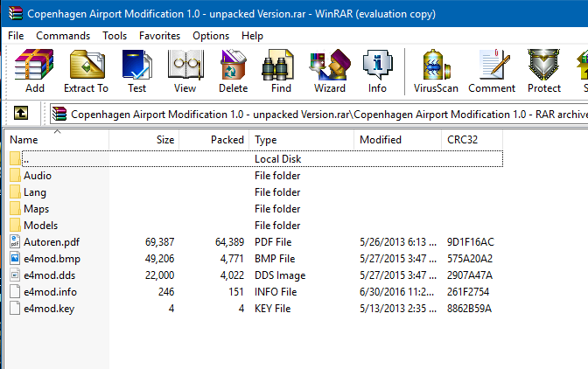Open the File menu

click(x=16, y=36)
